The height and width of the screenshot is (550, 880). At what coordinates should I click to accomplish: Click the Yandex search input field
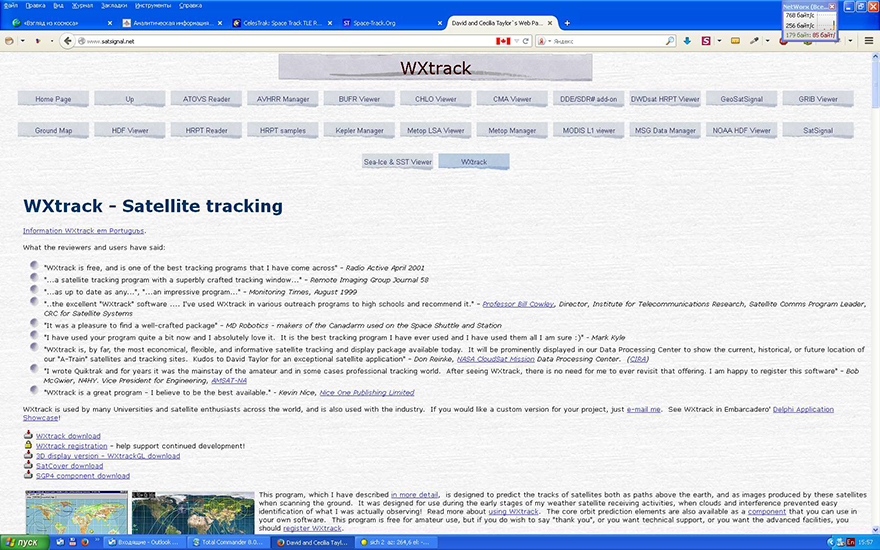608,41
